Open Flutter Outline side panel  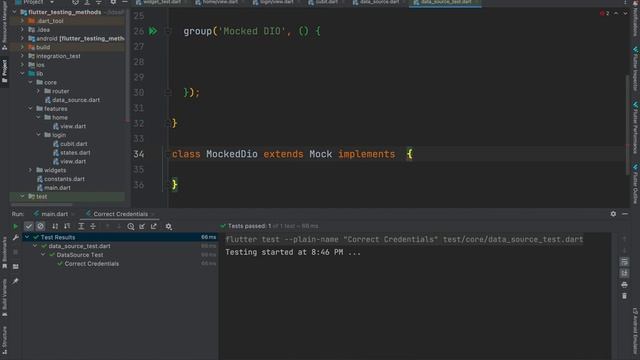636,184
